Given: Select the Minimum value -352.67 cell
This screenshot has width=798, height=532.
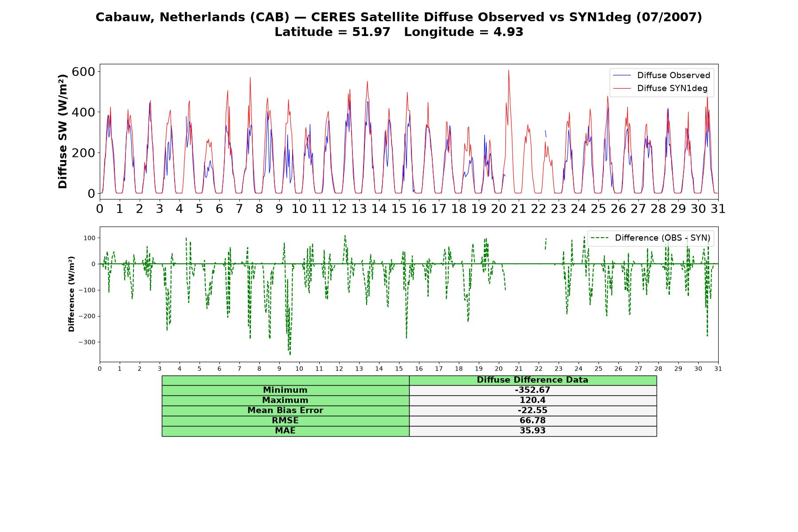Looking at the screenshot, I should click(533, 390).
